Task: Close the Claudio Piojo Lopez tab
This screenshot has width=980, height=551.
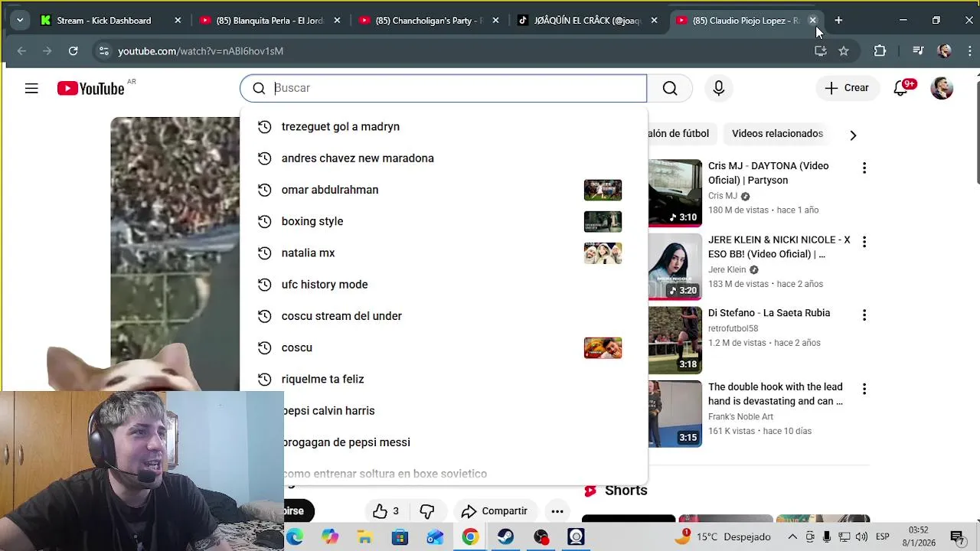Action: click(x=813, y=21)
